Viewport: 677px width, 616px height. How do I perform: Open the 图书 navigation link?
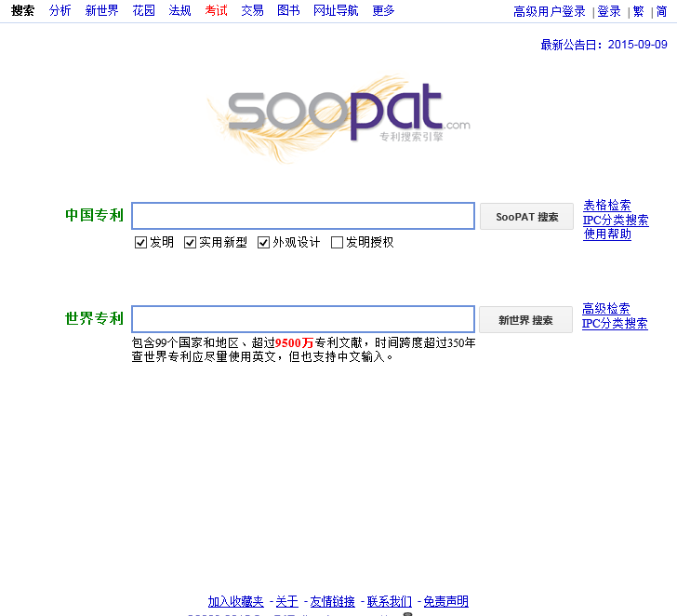pyautogui.click(x=288, y=10)
